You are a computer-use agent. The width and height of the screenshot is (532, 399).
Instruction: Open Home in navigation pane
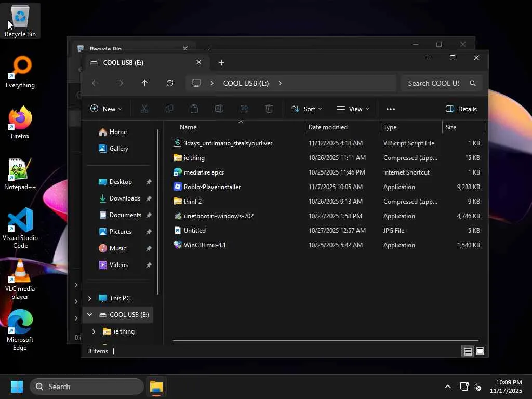click(118, 132)
